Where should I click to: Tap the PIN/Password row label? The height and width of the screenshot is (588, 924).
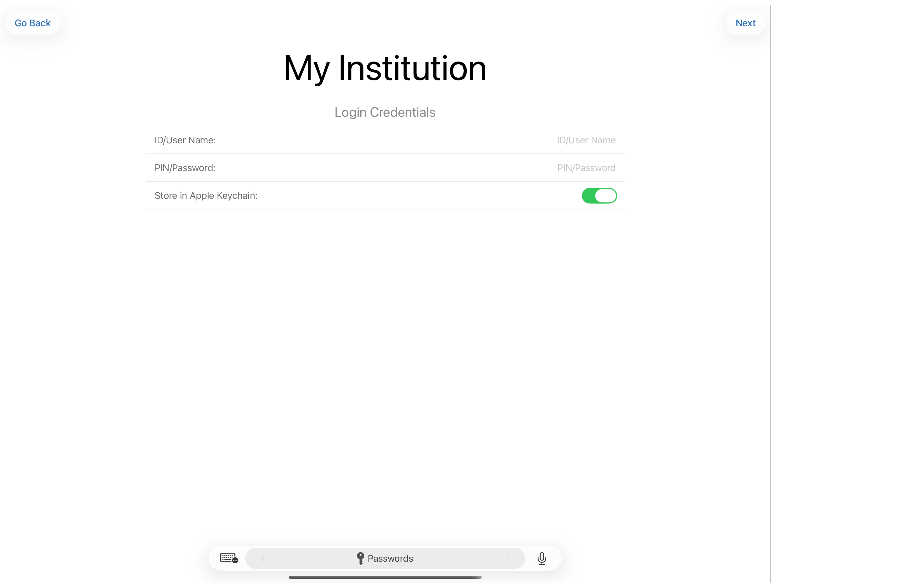185,168
